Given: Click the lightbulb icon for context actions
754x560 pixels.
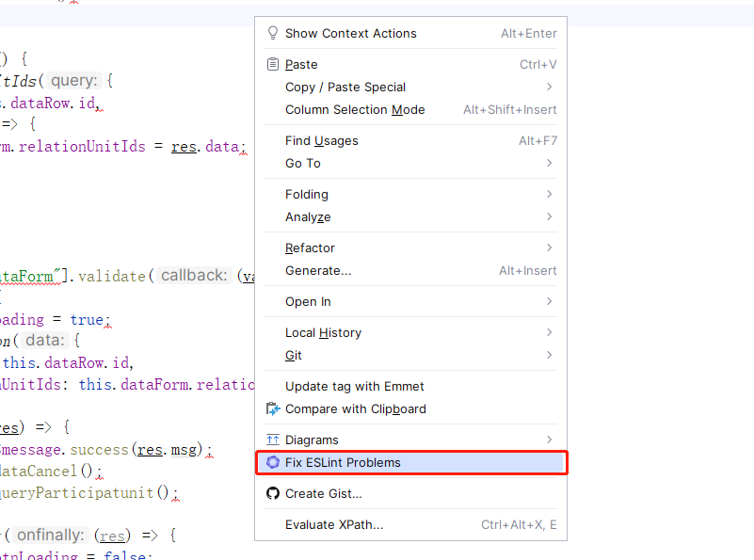Looking at the screenshot, I should tap(273, 33).
